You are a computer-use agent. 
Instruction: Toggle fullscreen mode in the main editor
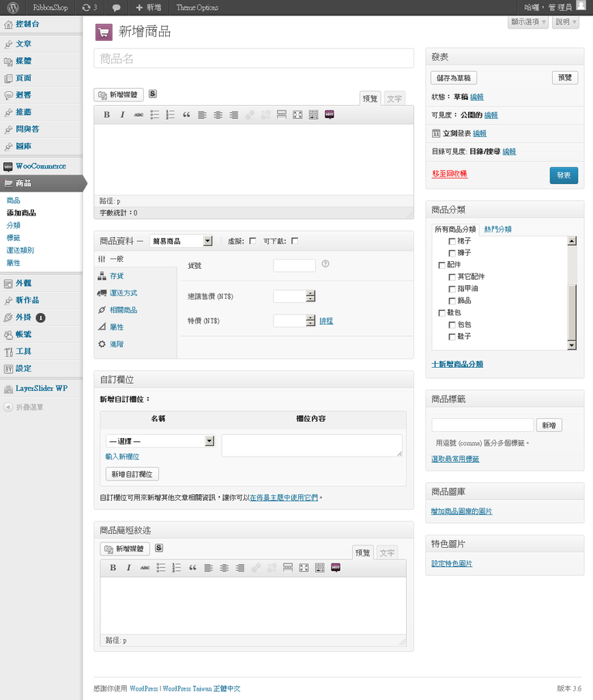297,114
